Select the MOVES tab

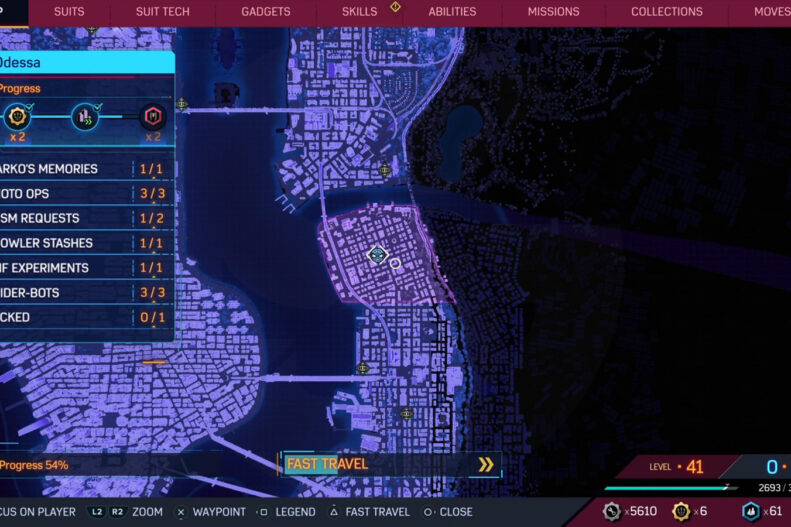coord(772,12)
